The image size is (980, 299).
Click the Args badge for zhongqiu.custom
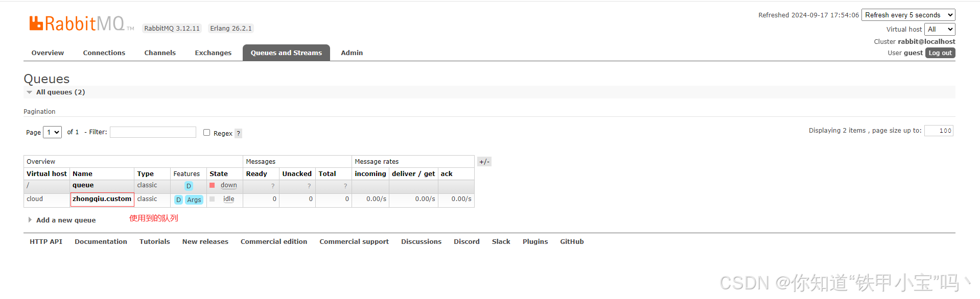(194, 200)
